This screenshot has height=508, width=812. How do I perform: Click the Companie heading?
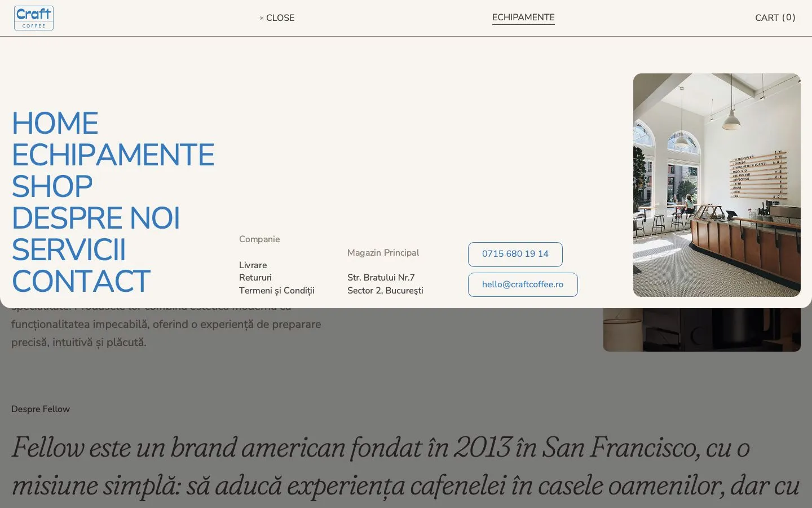259,239
